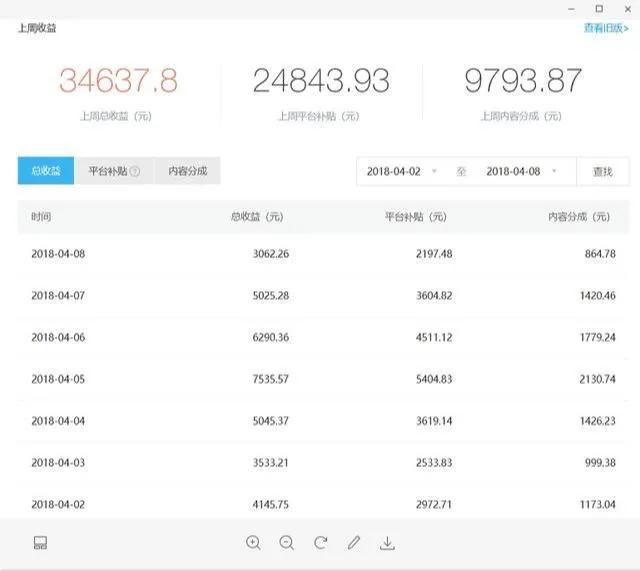
Task: Open the 查看旧版 link
Action: pyautogui.click(x=606, y=28)
